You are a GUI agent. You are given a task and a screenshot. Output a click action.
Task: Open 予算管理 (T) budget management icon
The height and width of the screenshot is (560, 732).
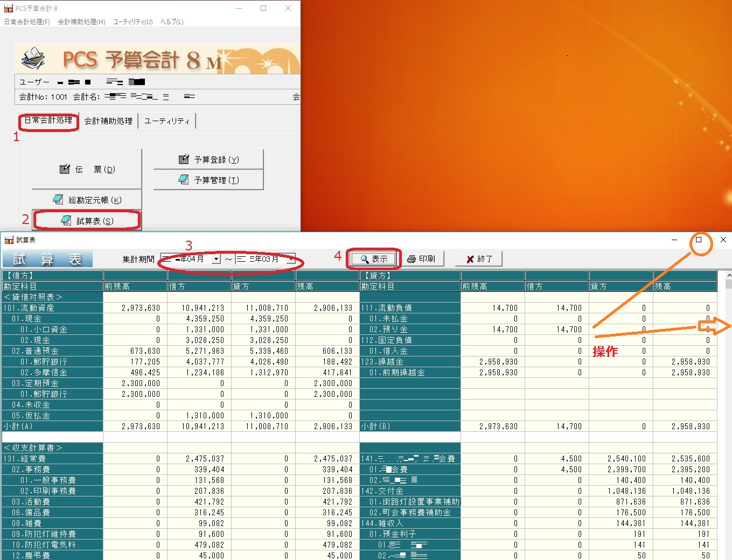click(184, 180)
